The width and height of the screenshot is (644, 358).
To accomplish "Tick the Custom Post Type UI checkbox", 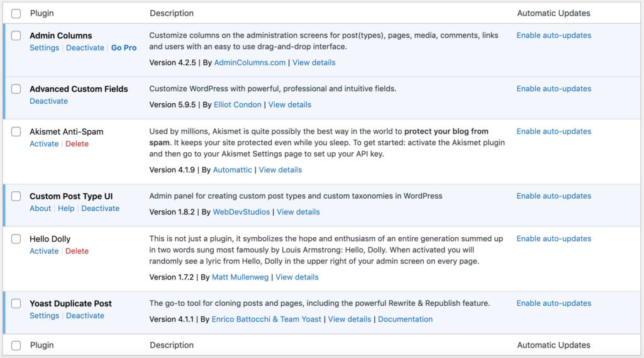I will (x=16, y=196).
